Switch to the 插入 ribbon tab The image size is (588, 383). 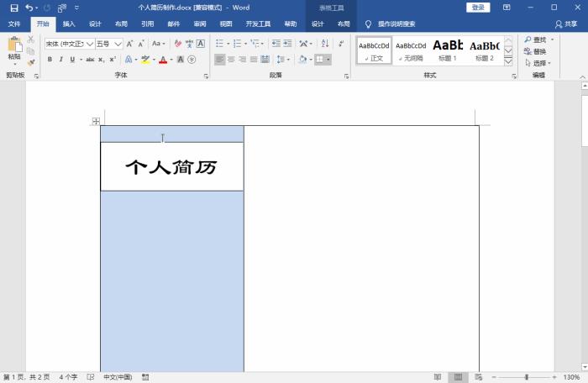(69, 24)
